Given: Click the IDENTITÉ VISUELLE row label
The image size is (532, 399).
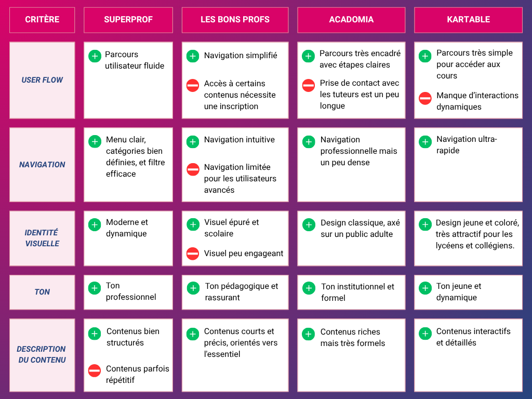Looking at the screenshot, I should tap(42, 238).
